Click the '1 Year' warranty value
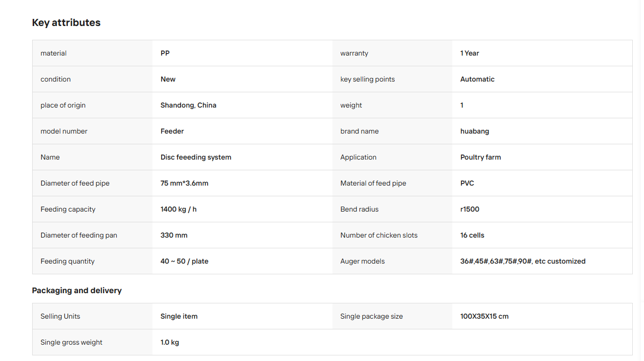This screenshot has height=361, width=644. click(x=470, y=53)
